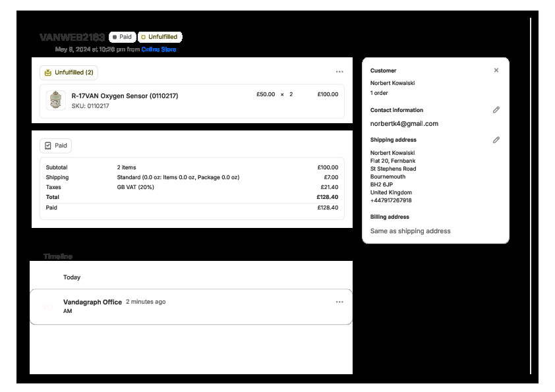Open the three-dot menu in the Unfulfilled card
Viewport: 555px width, 392px height.
click(x=339, y=72)
